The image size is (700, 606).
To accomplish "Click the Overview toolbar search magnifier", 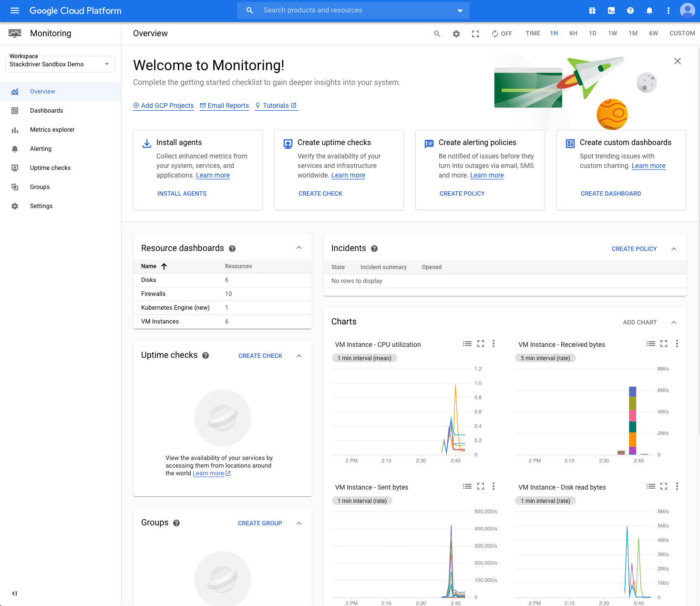I will tap(437, 34).
